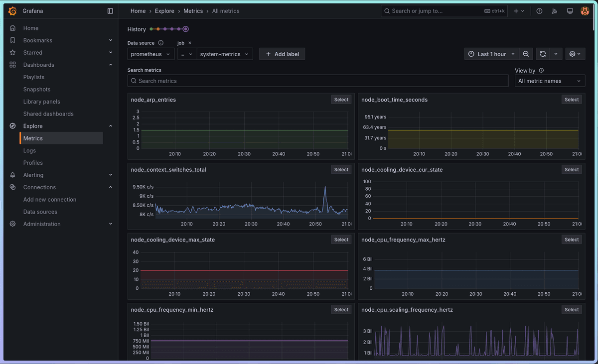Viewport: 598px width, 364px height.
Task: Open the system-metrics value dropdown
Action: pyautogui.click(x=225, y=54)
